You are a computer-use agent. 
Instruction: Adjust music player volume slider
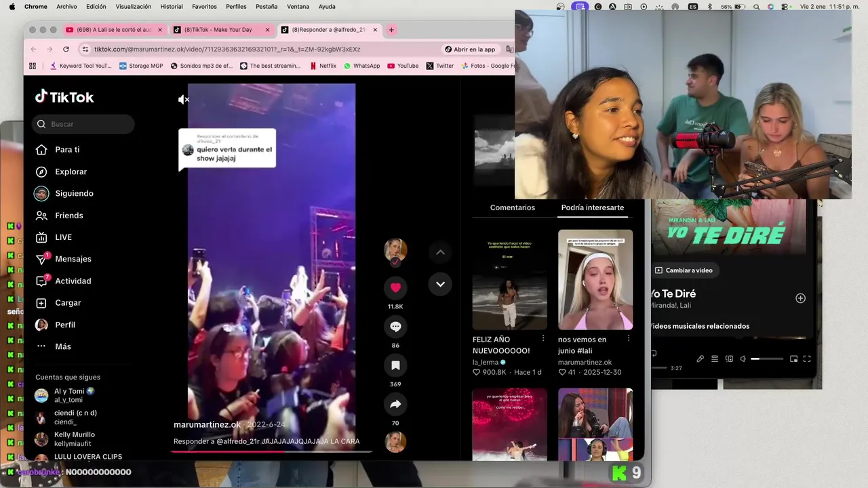pos(767,359)
